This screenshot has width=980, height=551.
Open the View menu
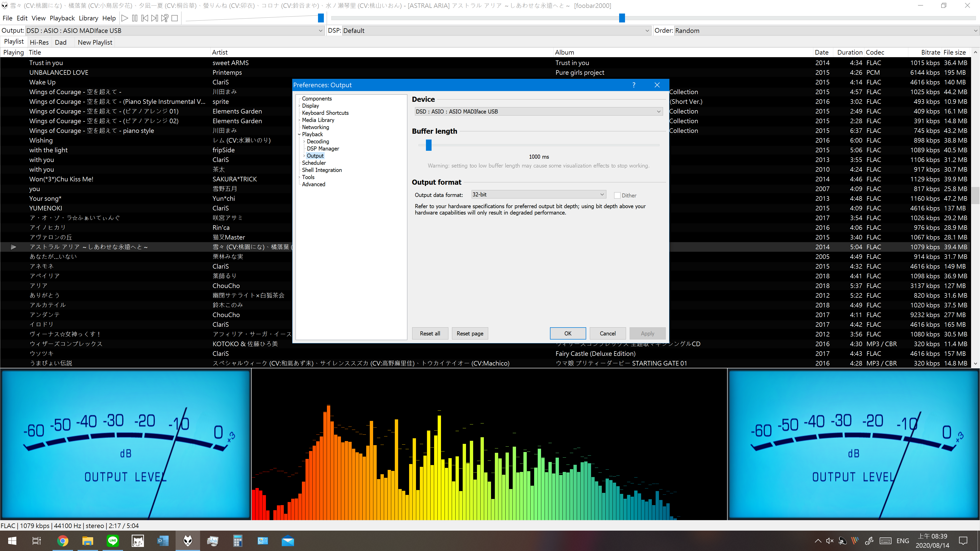(x=39, y=18)
